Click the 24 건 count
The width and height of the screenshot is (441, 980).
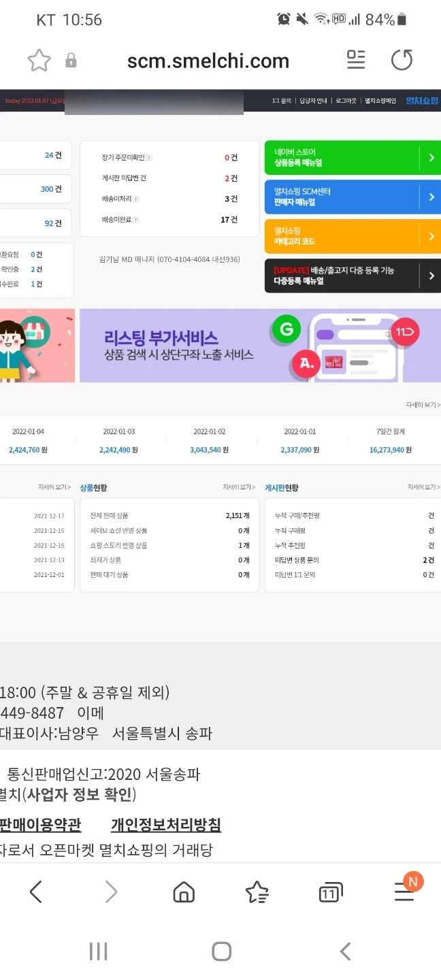53,155
